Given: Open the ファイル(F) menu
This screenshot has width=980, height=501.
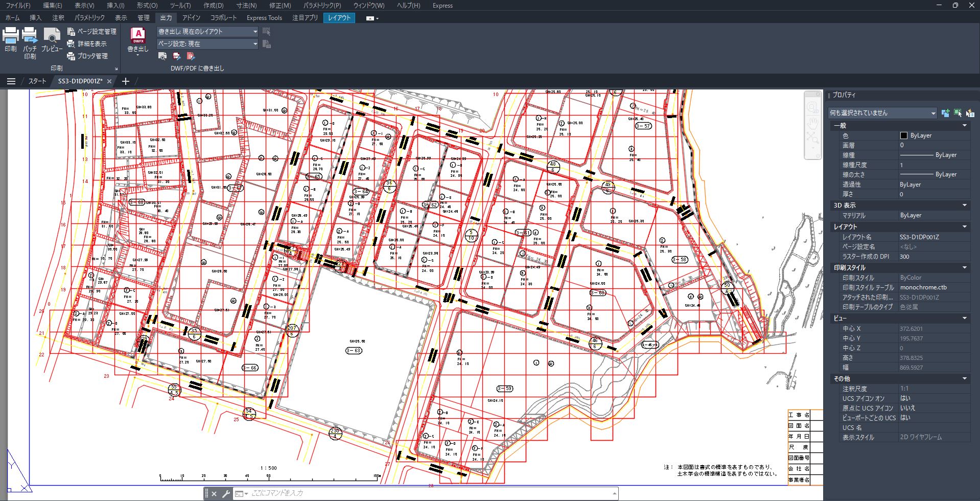Looking at the screenshot, I should point(18,6).
